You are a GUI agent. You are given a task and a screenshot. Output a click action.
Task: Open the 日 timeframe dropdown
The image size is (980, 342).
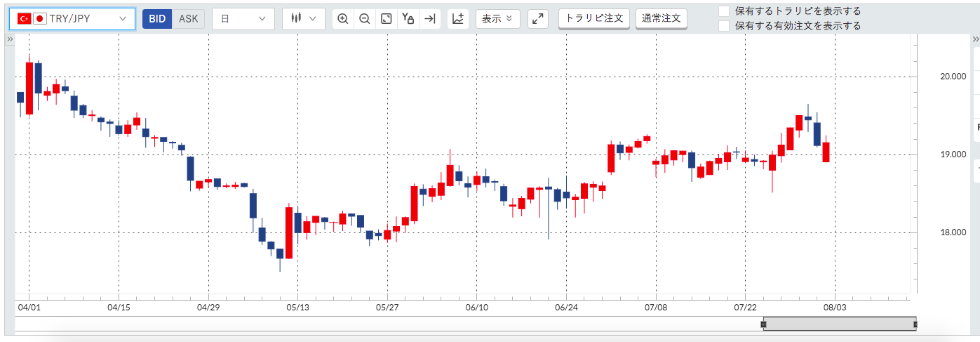click(243, 19)
